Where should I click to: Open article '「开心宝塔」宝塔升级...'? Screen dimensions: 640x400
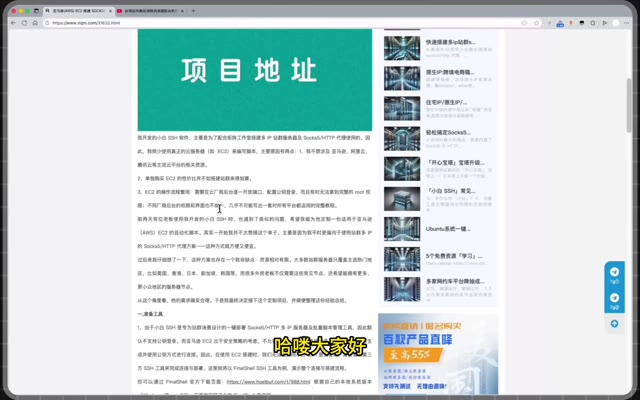[x=455, y=162]
